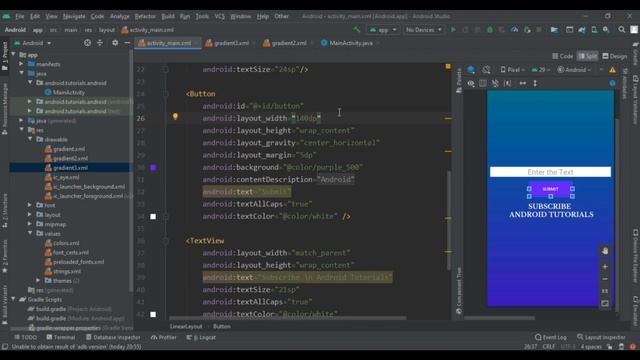Switch to gradient2.xml editor tab
640x360 pixels.
click(289, 43)
